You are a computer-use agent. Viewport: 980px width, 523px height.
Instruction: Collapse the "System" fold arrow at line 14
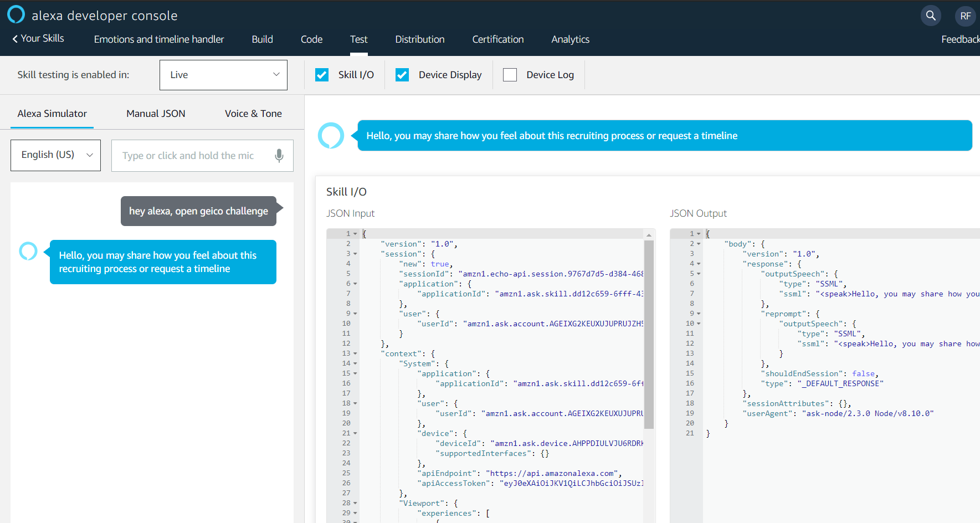(x=355, y=363)
